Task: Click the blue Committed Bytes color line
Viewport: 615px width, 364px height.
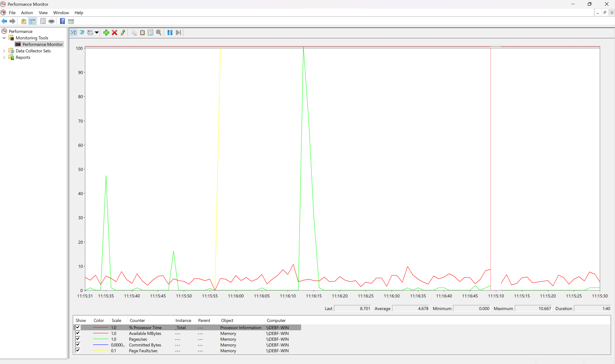Action: click(100, 345)
